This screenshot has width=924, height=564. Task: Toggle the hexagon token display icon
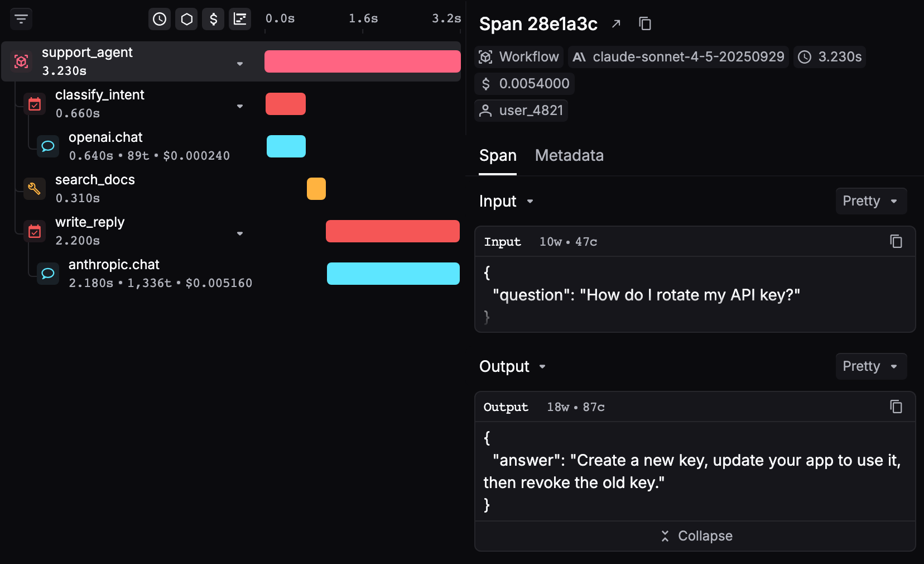click(186, 19)
